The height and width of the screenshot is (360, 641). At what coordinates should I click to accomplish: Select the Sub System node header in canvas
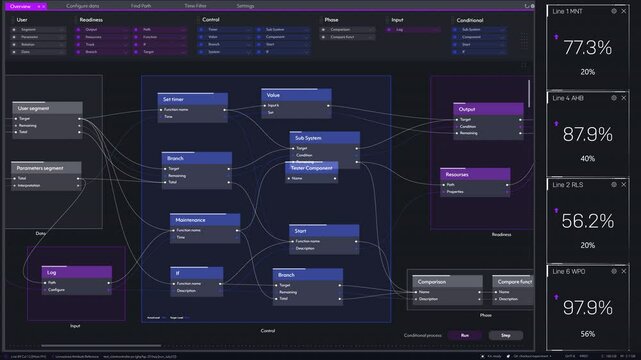[325, 138]
